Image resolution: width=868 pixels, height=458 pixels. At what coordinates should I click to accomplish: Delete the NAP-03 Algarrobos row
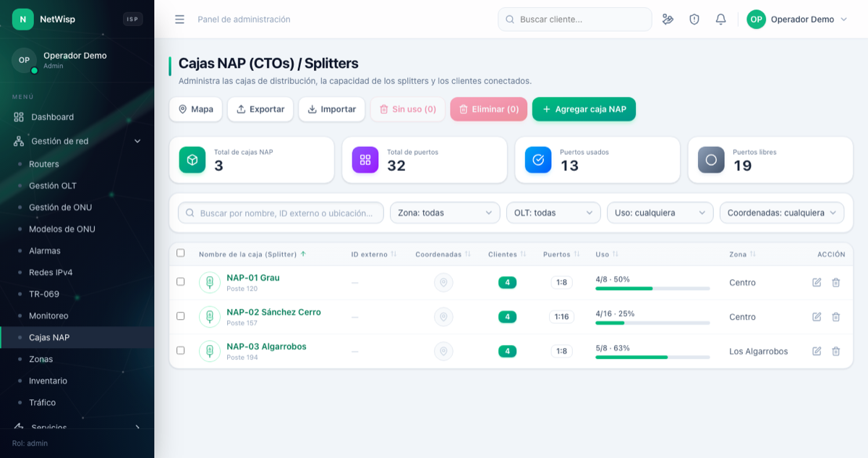point(836,351)
